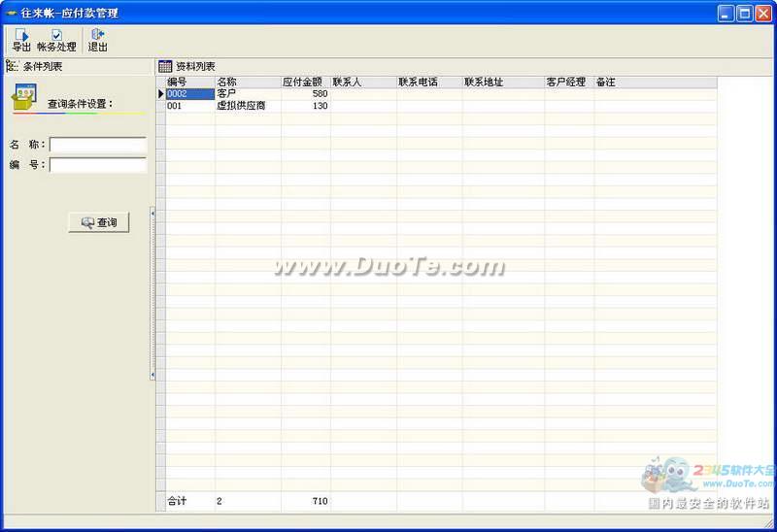Click the 导出 export toolbar icon
Screen dimensions: 777x532
click(21, 36)
